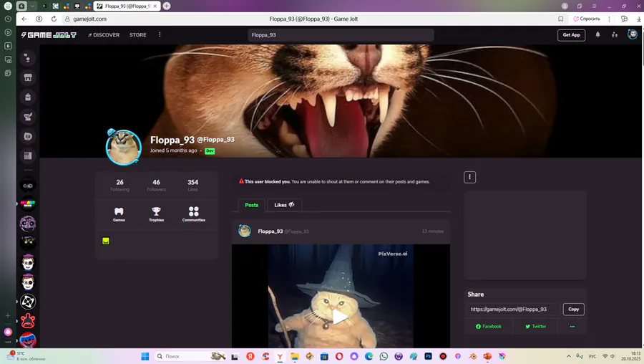This screenshot has height=364, width=644.
Task: Play the wizard cat video
Action: (340, 317)
